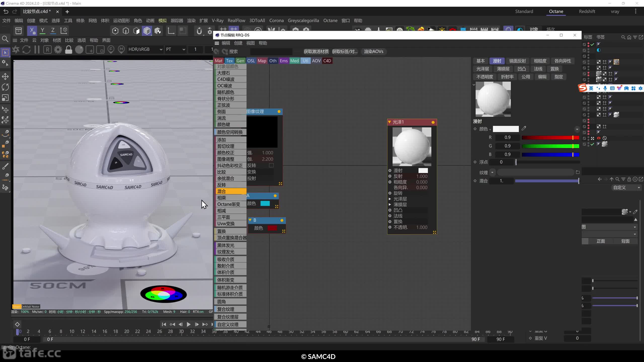Toggle the 反转 checkbox in image texture node
Viewport: 644px width, 362px height.
[271, 165]
